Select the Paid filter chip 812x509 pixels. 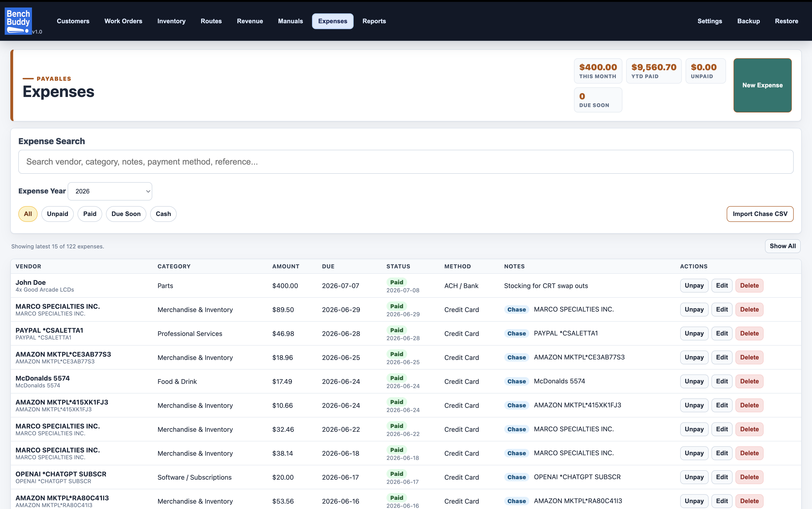pyautogui.click(x=90, y=214)
